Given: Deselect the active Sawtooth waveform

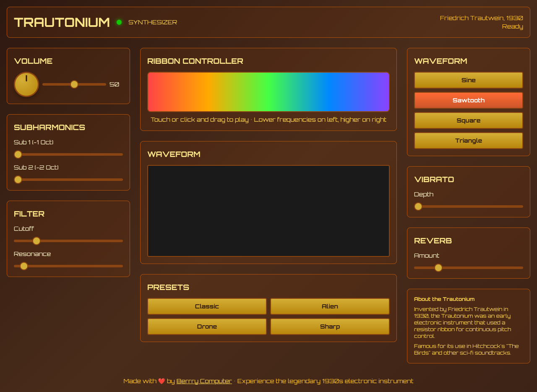Looking at the screenshot, I should 468,100.
